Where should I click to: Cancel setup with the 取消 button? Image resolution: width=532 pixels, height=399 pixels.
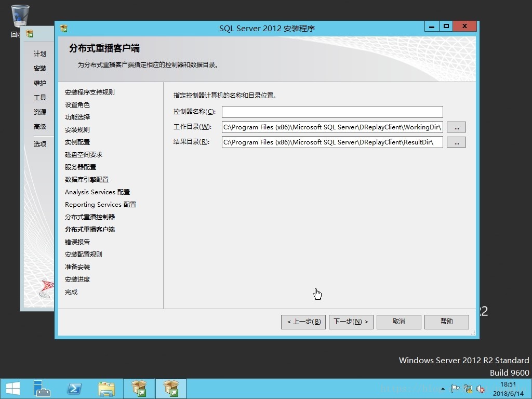(399, 322)
